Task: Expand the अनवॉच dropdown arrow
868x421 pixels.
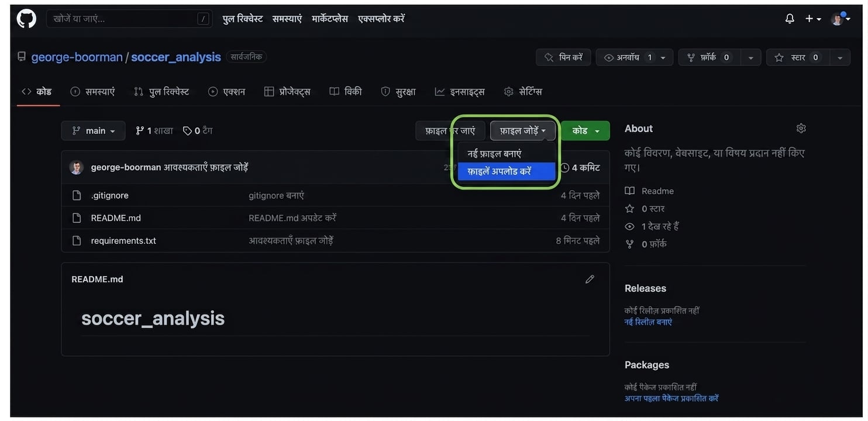Action: coord(663,57)
